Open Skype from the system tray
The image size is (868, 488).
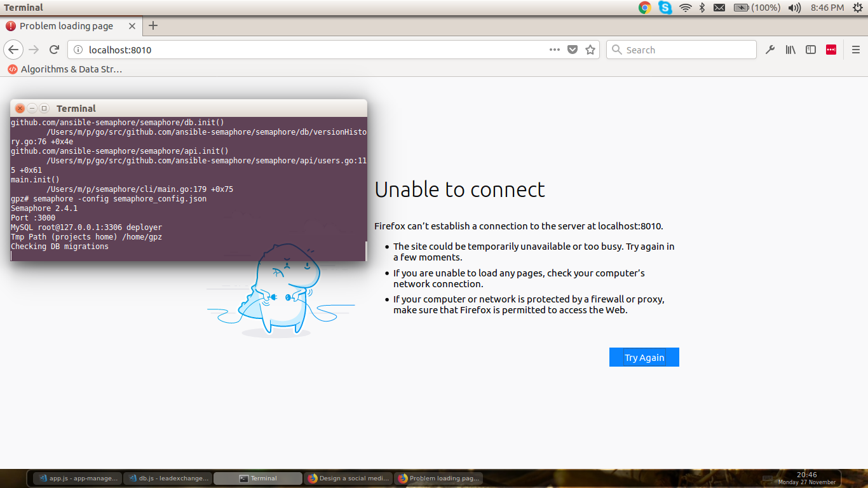[x=665, y=8]
